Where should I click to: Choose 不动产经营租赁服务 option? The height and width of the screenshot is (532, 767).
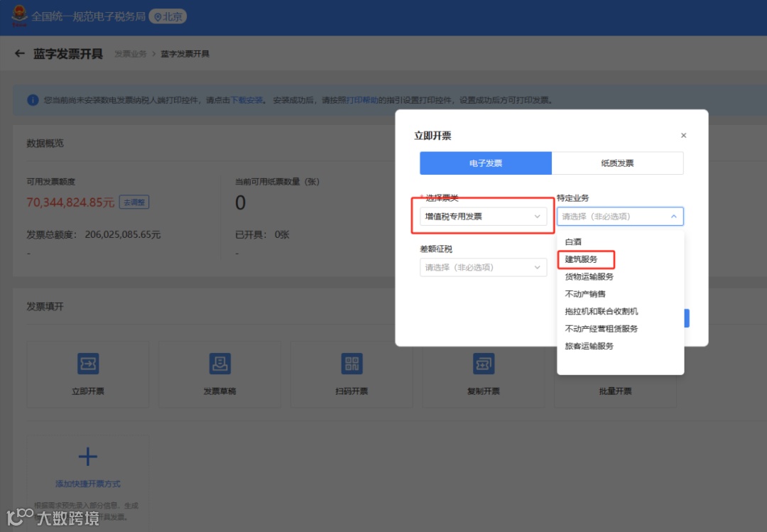click(x=620, y=328)
